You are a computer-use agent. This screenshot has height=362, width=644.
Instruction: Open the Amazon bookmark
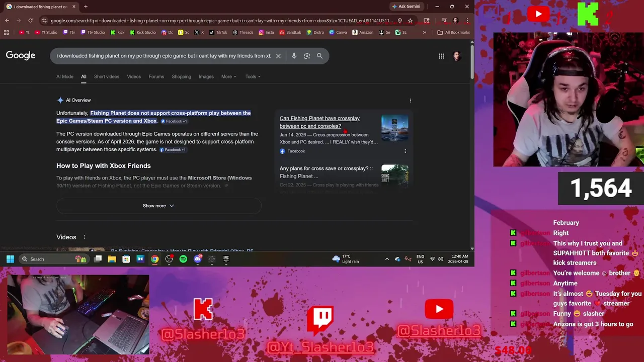click(363, 33)
